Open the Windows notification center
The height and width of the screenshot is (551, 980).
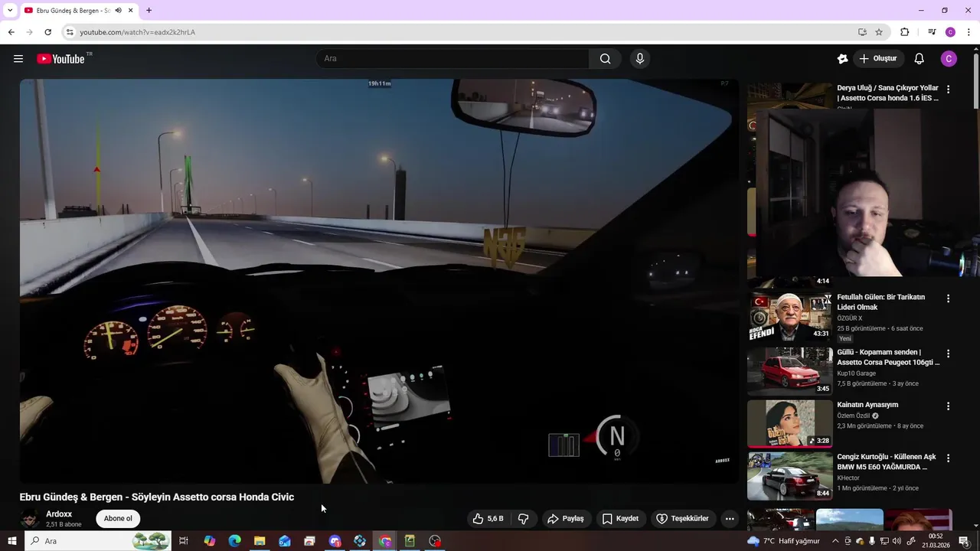point(964,541)
